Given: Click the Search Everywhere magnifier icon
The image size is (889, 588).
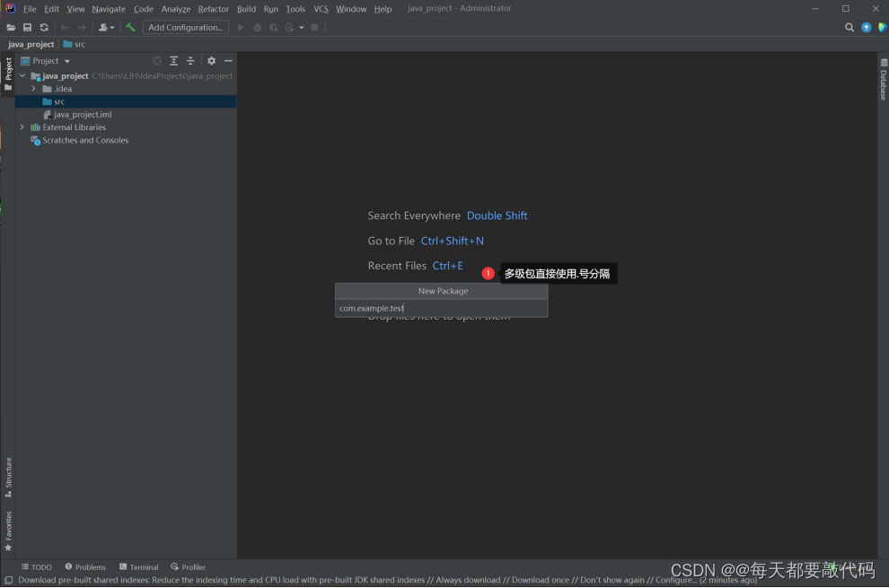Looking at the screenshot, I should [849, 27].
